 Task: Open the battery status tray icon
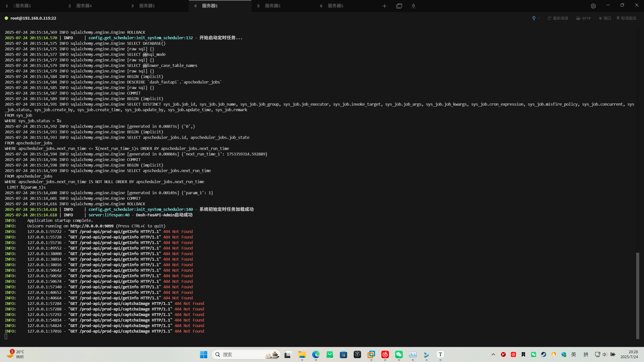[x=613, y=354]
